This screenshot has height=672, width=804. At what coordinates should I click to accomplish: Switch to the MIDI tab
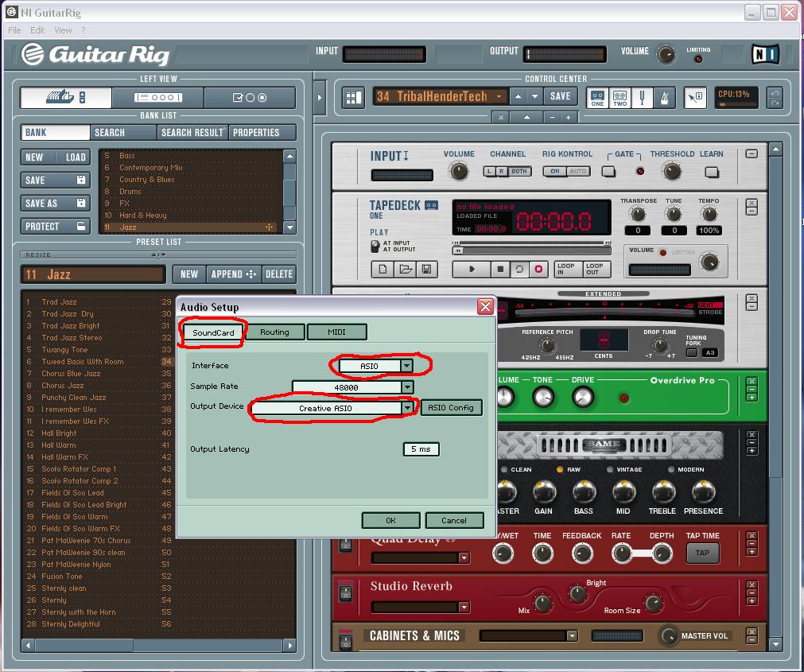coord(337,332)
